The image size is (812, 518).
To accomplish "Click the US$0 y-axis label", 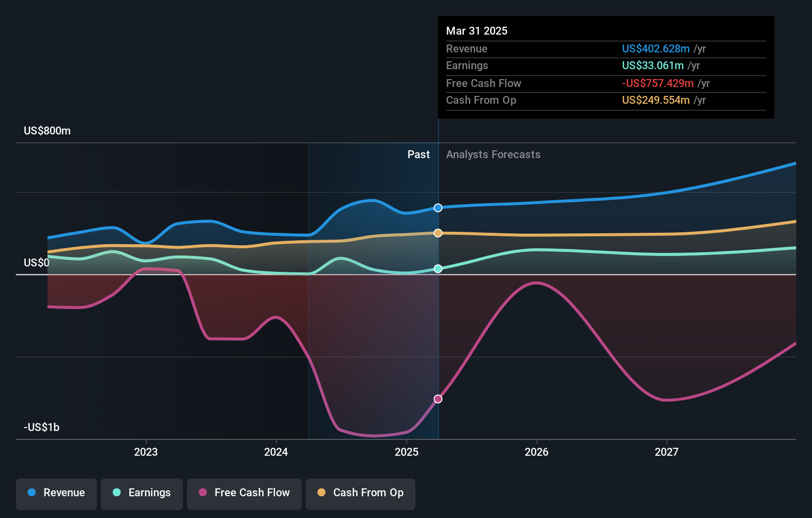I will (x=37, y=262).
